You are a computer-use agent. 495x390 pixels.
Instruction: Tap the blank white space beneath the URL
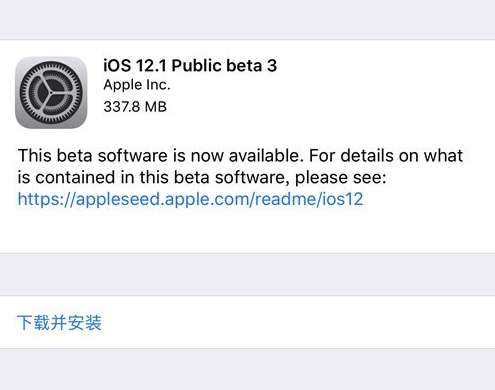(247, 230)
